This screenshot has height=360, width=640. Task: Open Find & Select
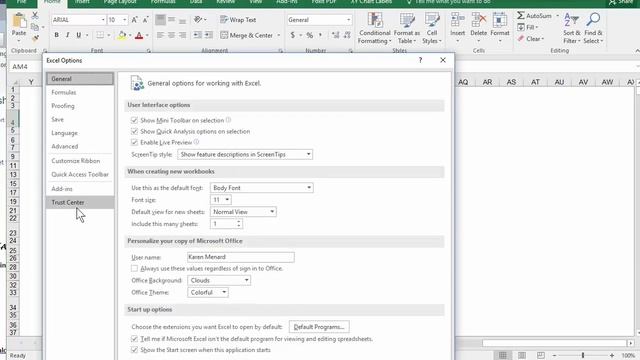tap(593, 28)
